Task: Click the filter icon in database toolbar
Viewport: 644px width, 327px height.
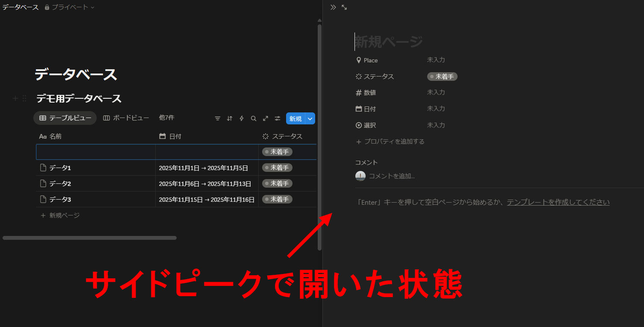Action: (x=218, y=118)
